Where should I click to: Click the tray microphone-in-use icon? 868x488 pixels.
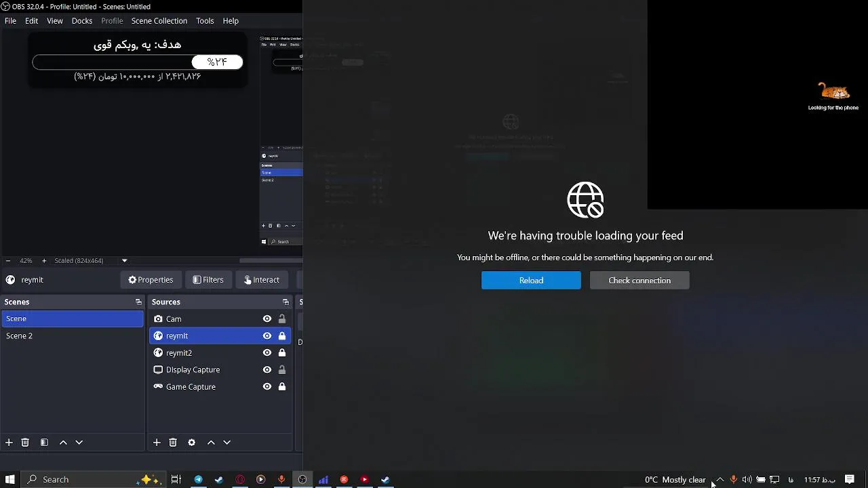pos(734,480)
